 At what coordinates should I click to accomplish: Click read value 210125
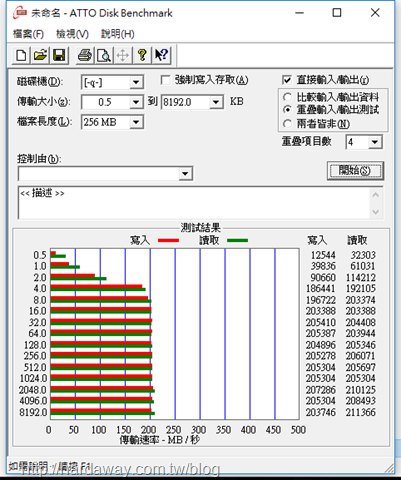point(361,390)
